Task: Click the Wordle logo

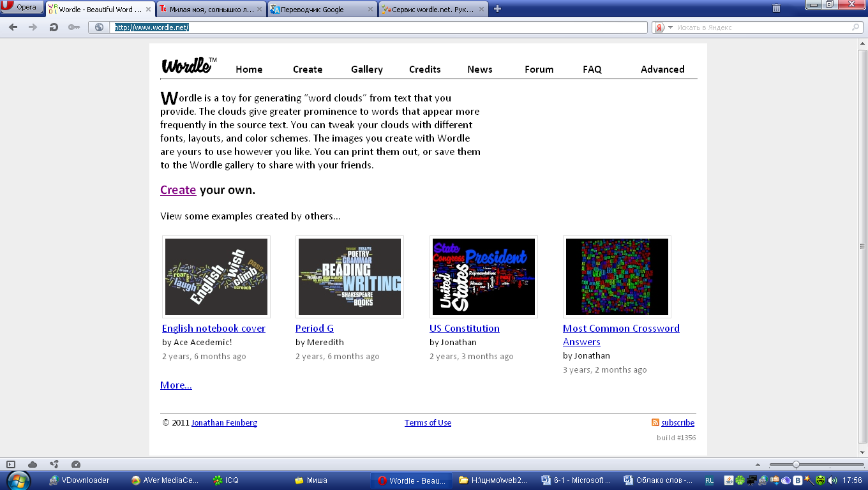Action: 189,66
